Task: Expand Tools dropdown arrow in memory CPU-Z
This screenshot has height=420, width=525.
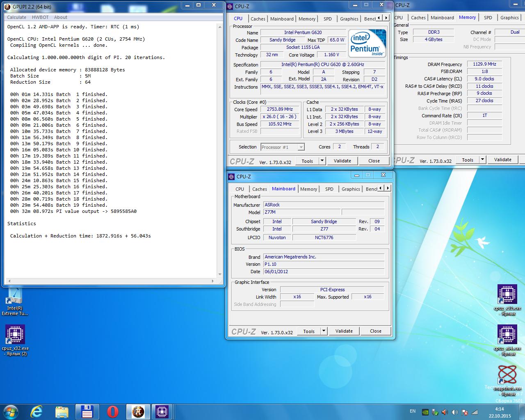Action: click(x=483, y=160)
